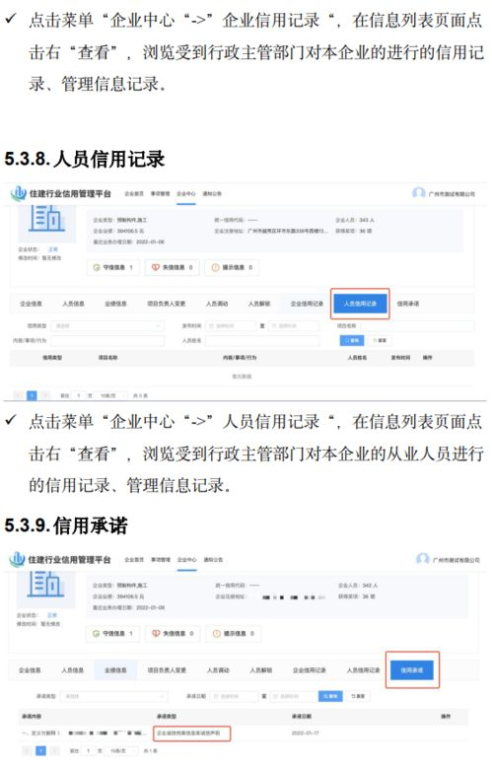Open user avatar in 5.3.8 screenshot
This screenshot has height=768, width=492.
[x=418, y=193]
